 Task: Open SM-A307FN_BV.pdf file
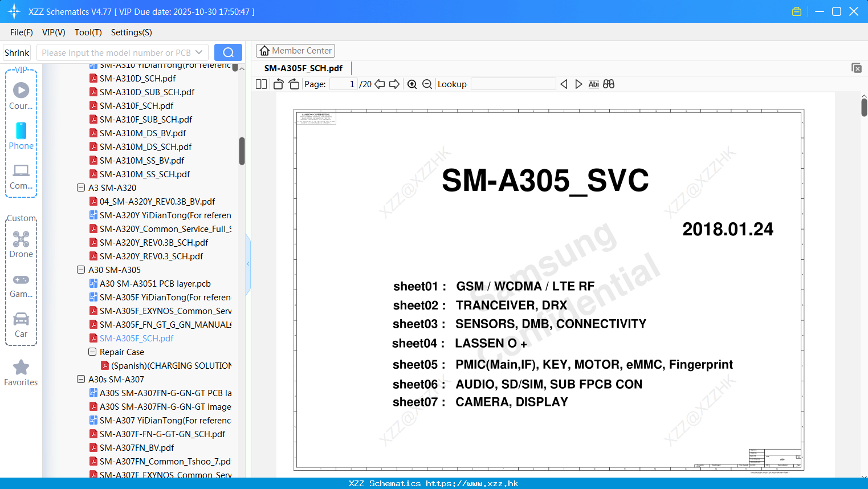pyautogui.click(x=137, y=447)
